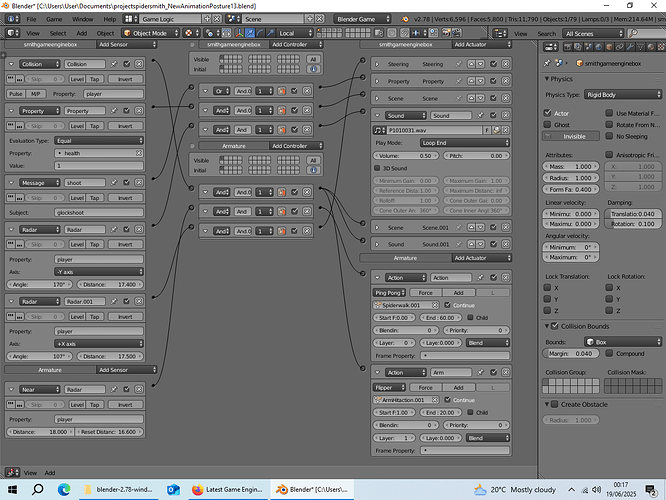Click the Tap button of Message sensor
The width and height of the screenshot is (666, 500).
coord(94,198)
